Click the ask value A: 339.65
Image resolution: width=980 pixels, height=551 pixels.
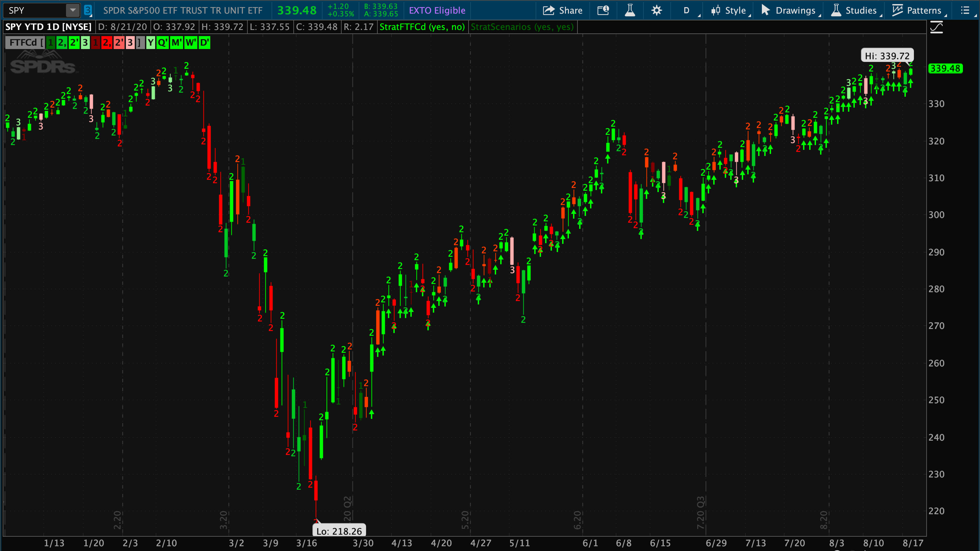(x=380, y=14)
